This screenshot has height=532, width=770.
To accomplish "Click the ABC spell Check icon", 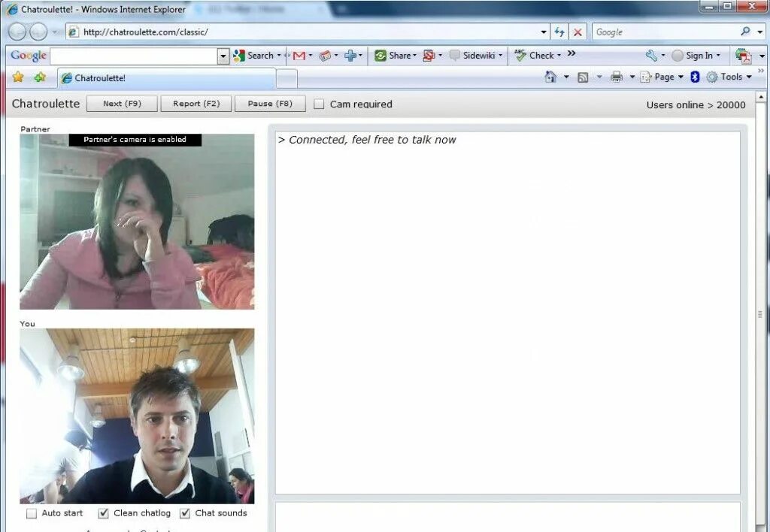I will click(520, 55).
